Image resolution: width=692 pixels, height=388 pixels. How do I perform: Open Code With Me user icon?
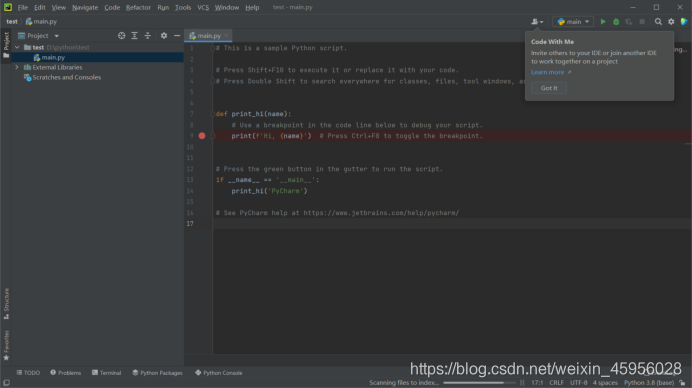pyautogui.click(x=534, y=22)
